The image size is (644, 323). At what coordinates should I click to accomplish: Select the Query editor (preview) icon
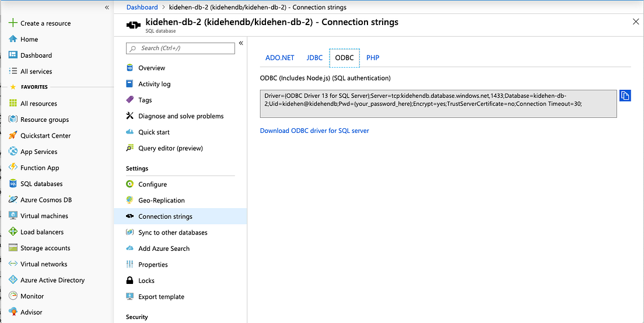[x=129, y=148]
